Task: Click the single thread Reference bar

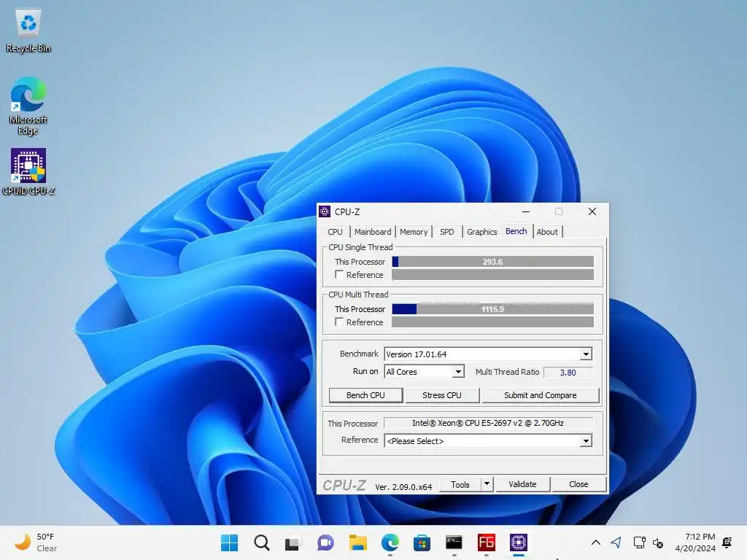Action: 492,275
